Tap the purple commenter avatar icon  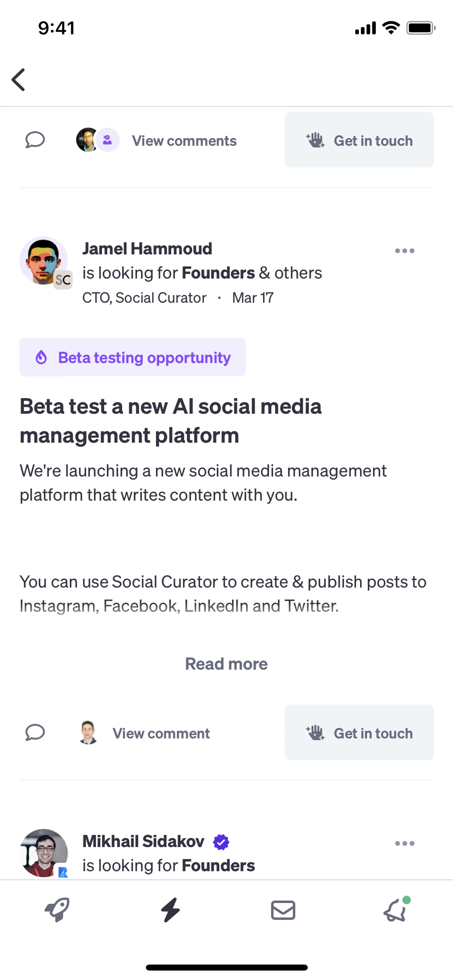click(108, 140)
